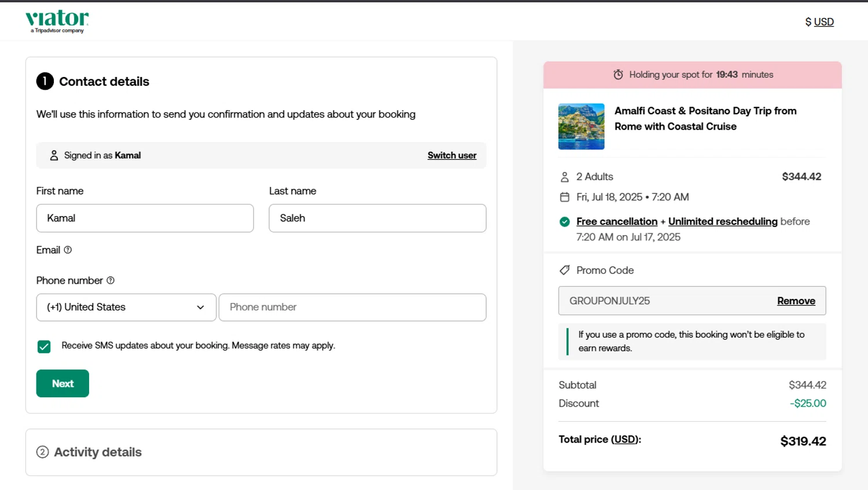The height and width of the screenshot is (490, 868).
Task: Click the user icon beside Signed in
Action: pos(54,155)
